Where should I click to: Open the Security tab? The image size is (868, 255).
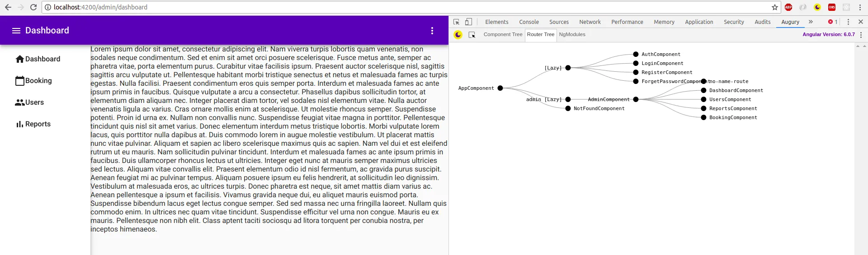pos(734,22)
